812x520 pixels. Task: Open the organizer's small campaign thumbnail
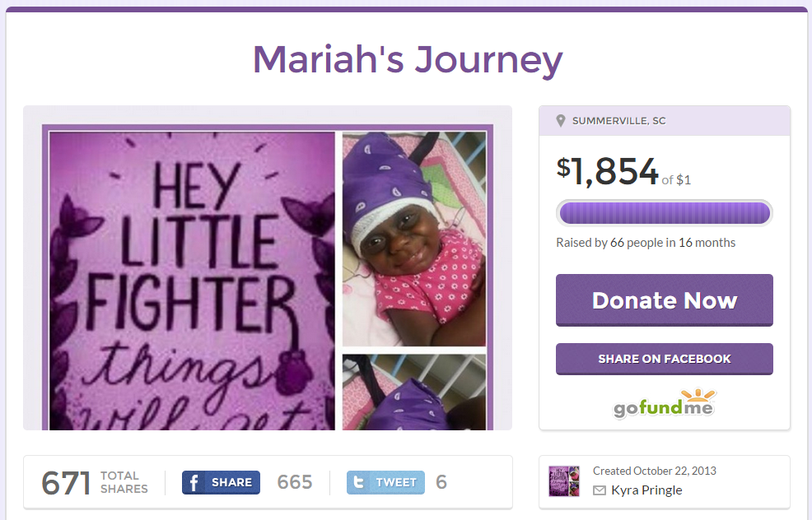[564, 481]
